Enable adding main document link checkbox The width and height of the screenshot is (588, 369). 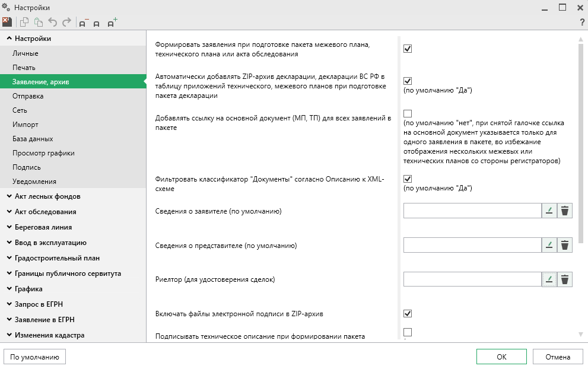(x=408, y=114)
